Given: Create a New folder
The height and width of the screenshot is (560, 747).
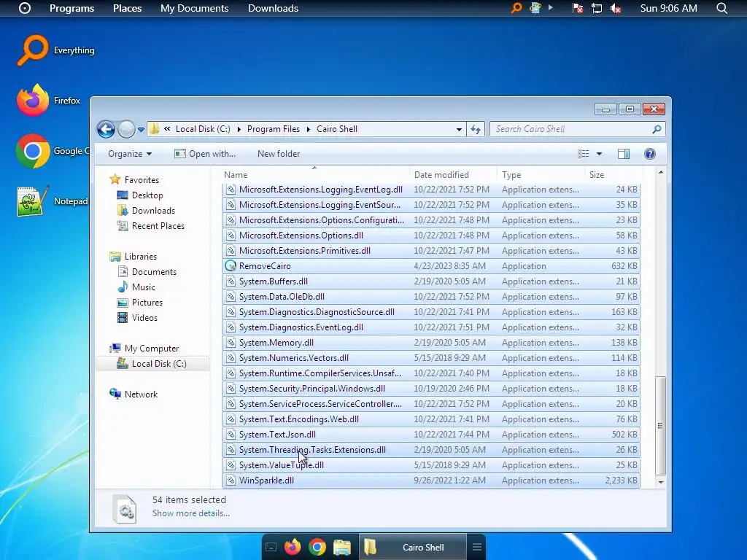Looking at the screenshot, I should coord(279,154).
